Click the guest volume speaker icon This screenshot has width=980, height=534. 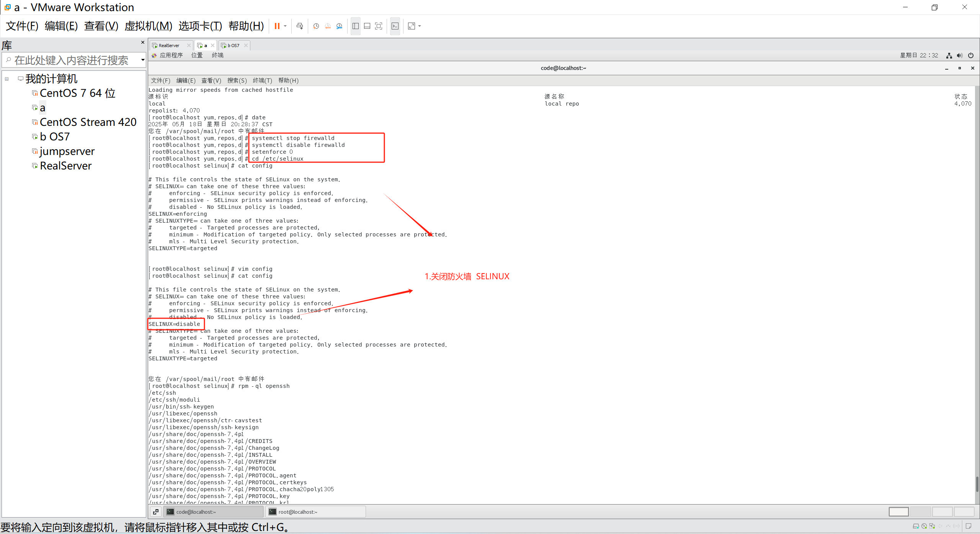(960, 55)
